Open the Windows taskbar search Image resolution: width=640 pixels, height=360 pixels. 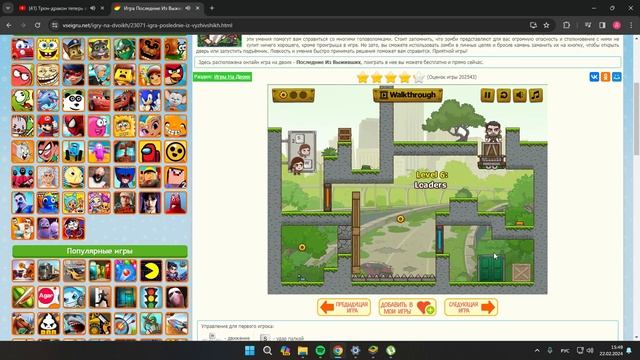coord(267,351)
